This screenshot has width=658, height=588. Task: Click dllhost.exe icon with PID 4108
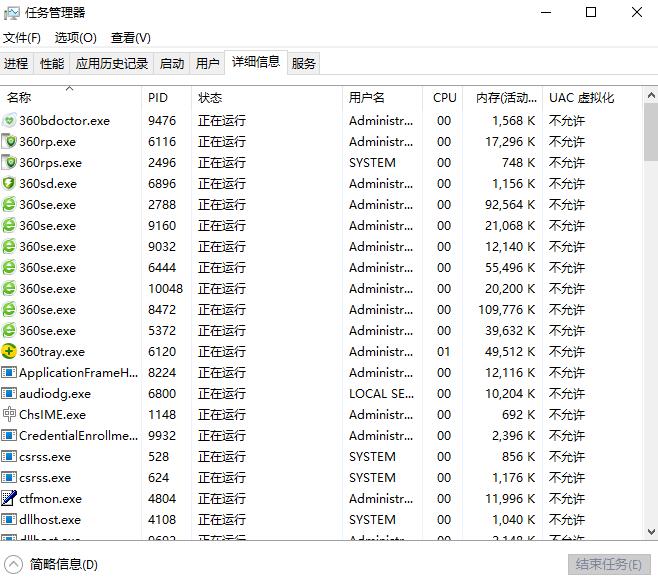(x=9, y=520)
